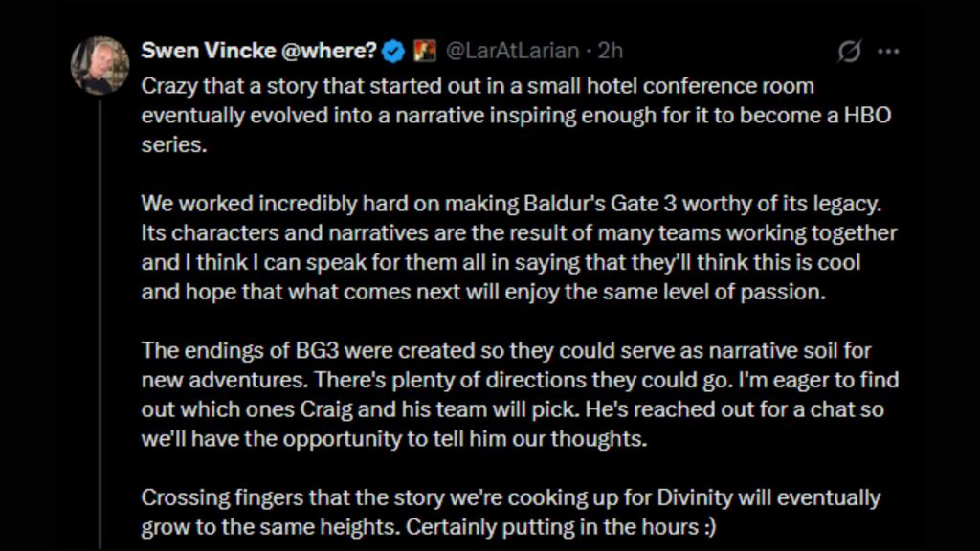Open the three-dot more options menu
Image resolution: width=980 pixels, height=551 pixels.
(888, 52)
